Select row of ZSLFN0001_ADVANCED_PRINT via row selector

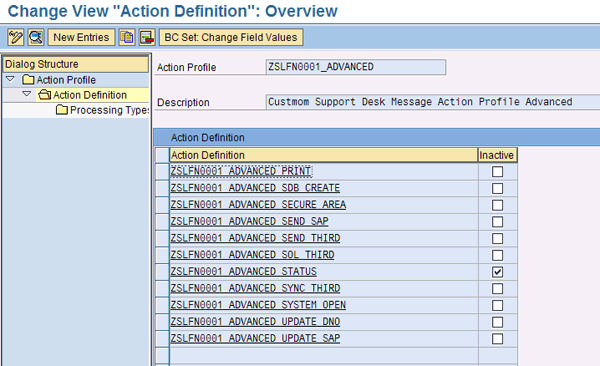point(162,172)
